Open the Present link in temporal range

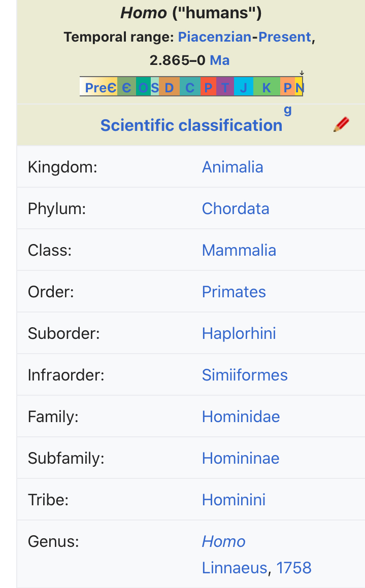pyautogui.click(x=285, y=37)
